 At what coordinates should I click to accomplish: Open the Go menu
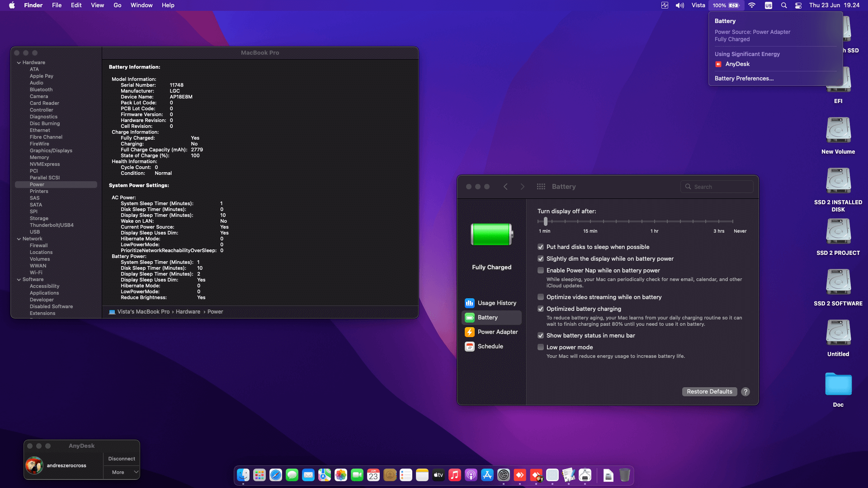(118, 5)
